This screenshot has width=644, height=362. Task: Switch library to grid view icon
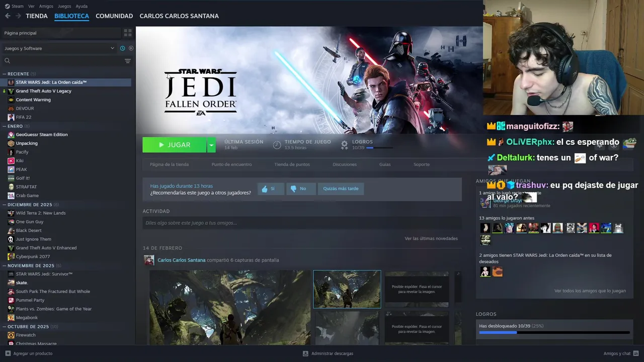point(128,33)
